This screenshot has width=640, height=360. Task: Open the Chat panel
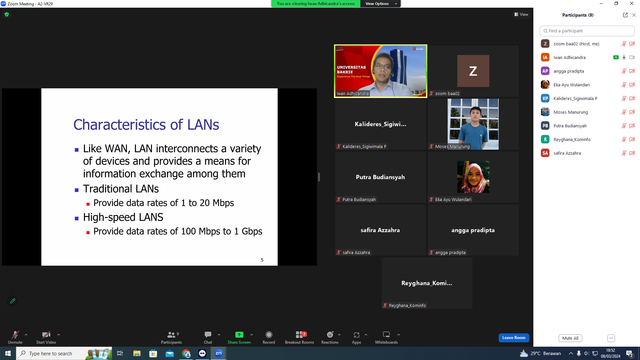tap(208, 337)
